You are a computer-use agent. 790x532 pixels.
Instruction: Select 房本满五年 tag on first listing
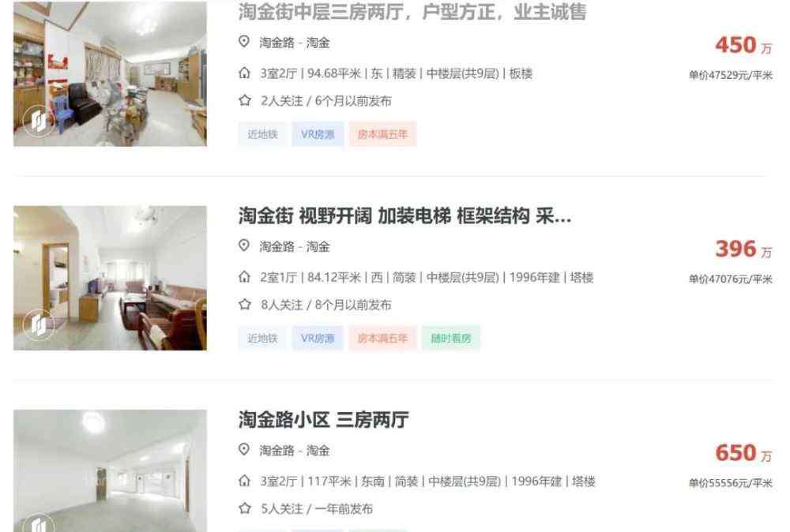[382, 134]
